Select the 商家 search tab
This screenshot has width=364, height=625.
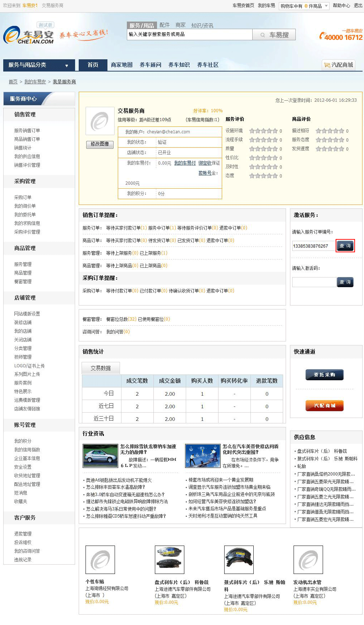click(180, 25)
